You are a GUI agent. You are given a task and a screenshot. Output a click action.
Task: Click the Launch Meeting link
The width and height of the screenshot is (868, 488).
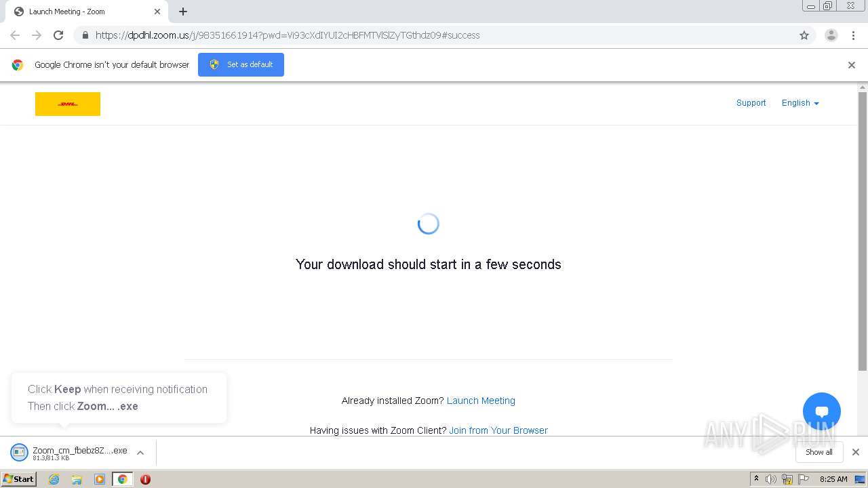[x=481, y=401]
